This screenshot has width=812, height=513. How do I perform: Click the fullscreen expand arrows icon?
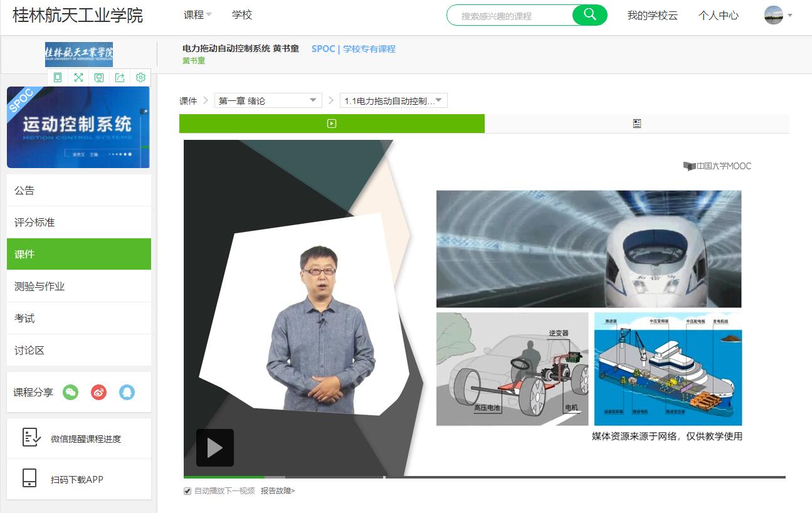click(x=78, y=78)
